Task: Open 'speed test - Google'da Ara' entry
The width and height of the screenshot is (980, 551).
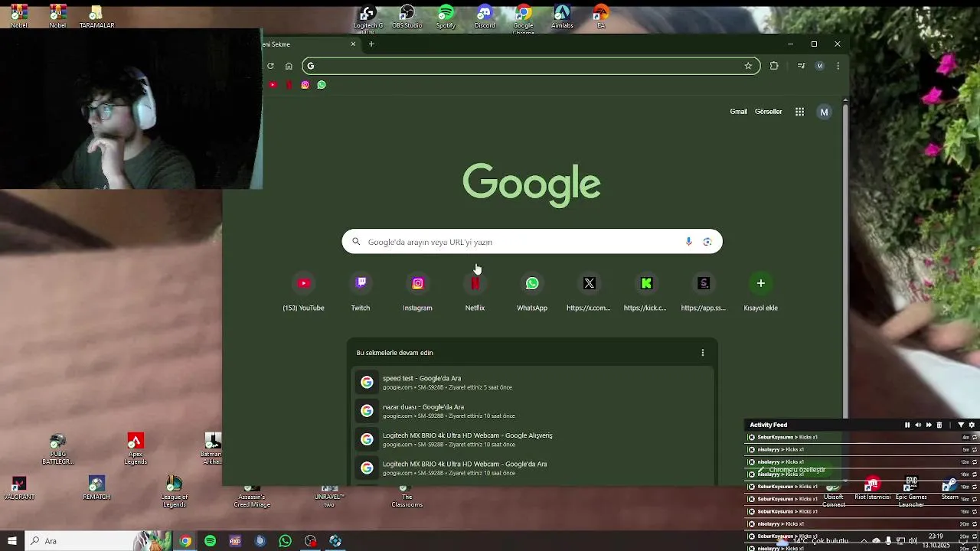Action: tap(532, 382)
